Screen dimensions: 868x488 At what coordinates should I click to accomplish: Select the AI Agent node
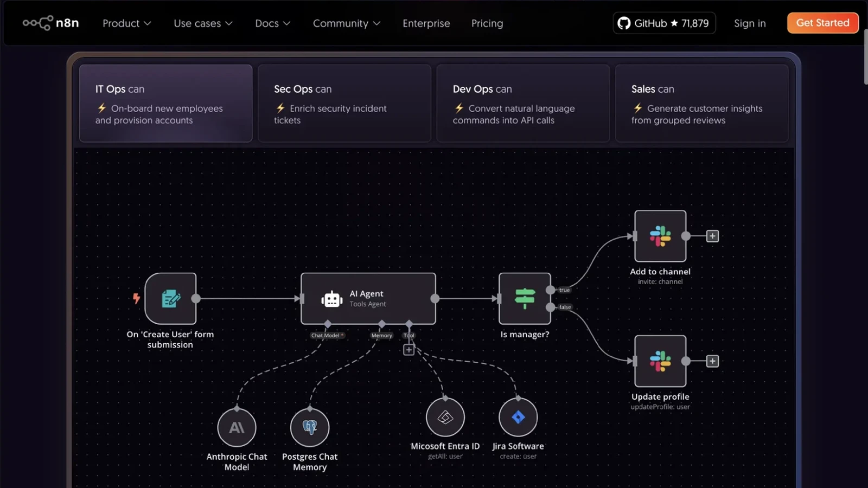point(368,298)
